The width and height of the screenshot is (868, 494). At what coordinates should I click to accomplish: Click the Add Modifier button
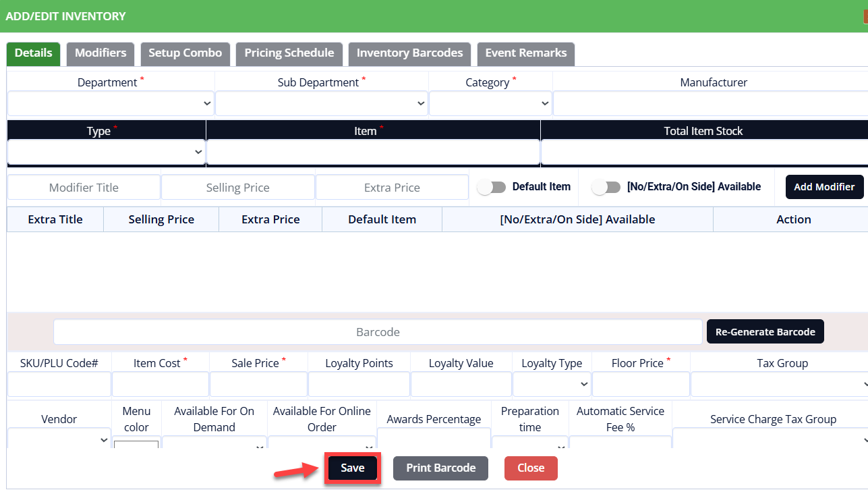click(824, 187)
